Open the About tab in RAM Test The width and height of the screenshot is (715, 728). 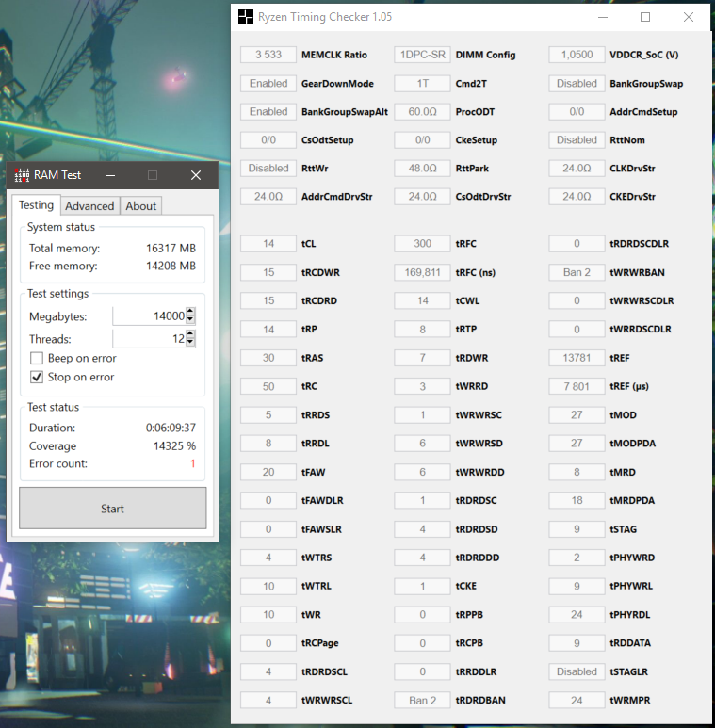(x=140, y=205)
